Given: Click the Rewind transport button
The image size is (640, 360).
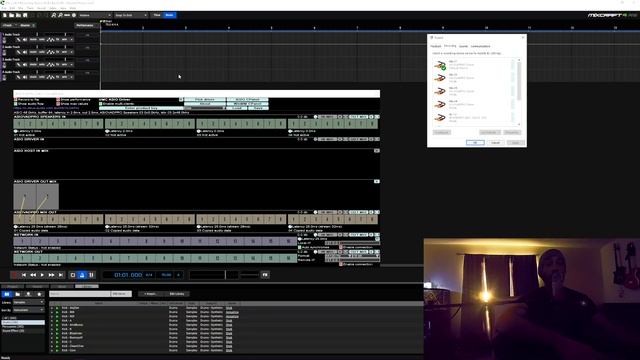Looking at the screenshot, I should (33, 275).
